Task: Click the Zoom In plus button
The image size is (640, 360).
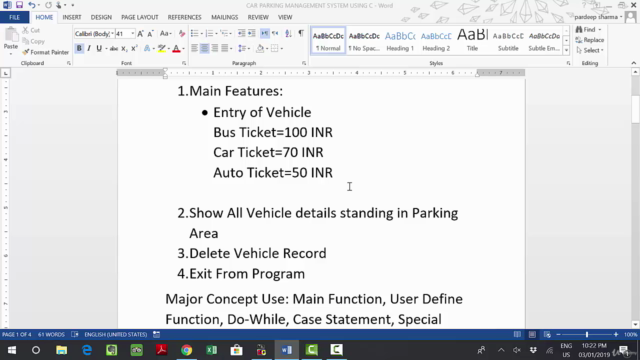Action: [616, 335]
